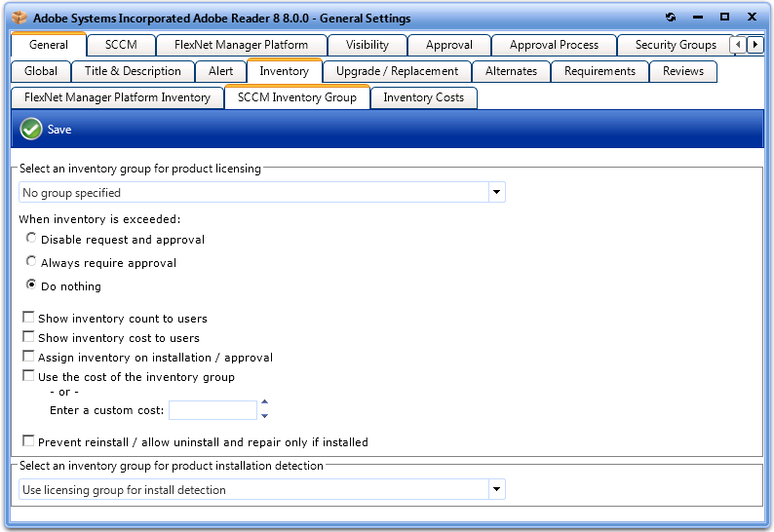774x532 pixels.
Task: Enable Show inventory count to users
Action: (28, 318)
